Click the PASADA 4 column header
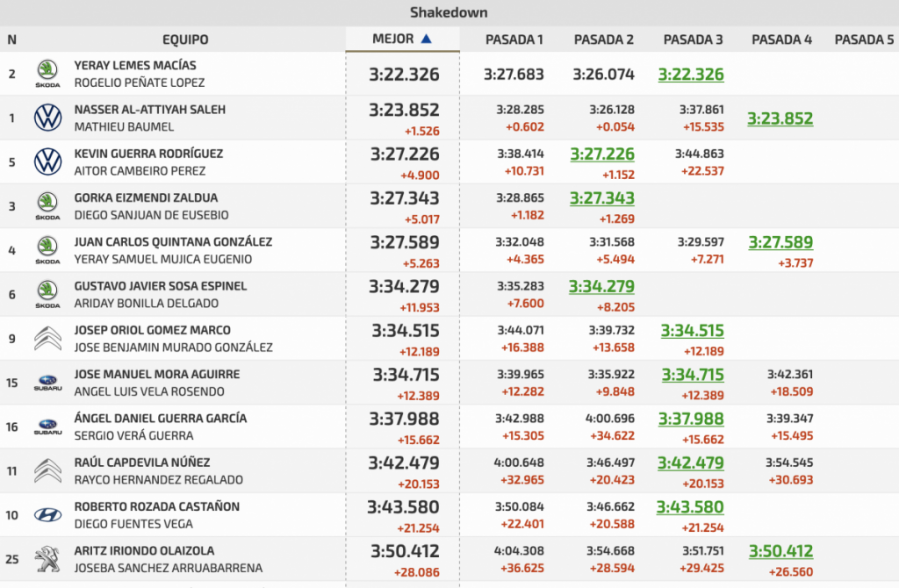 [x=782, y=39]
